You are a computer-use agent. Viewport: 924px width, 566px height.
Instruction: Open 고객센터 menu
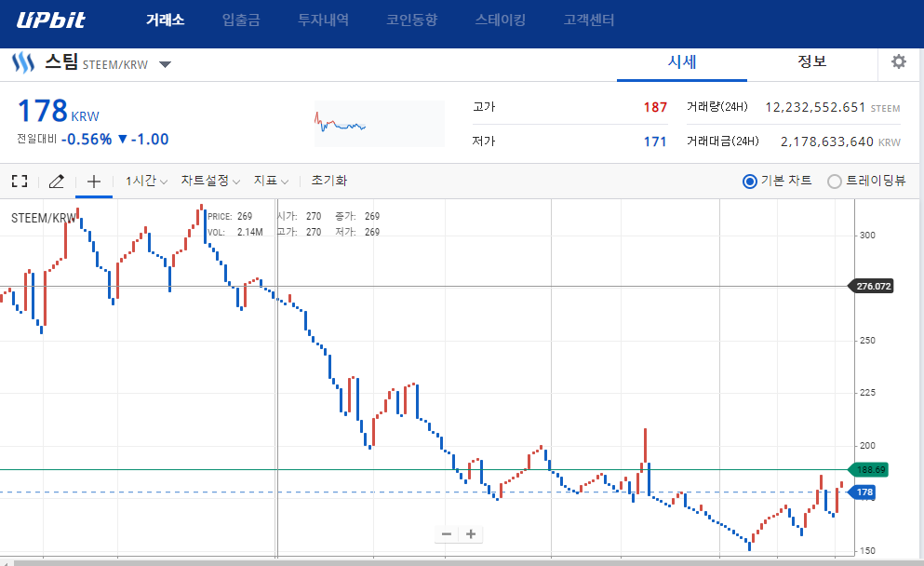[x=589, y=20]
